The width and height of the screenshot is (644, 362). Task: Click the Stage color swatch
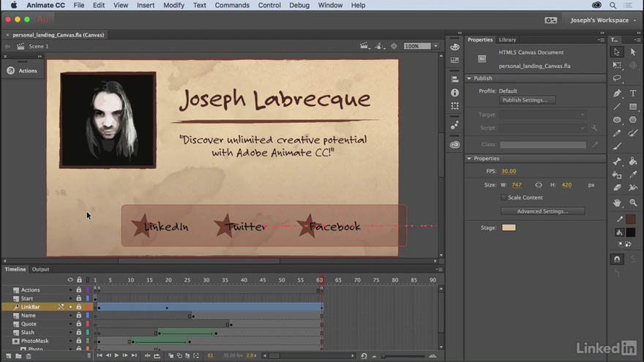tap(509, 227)
